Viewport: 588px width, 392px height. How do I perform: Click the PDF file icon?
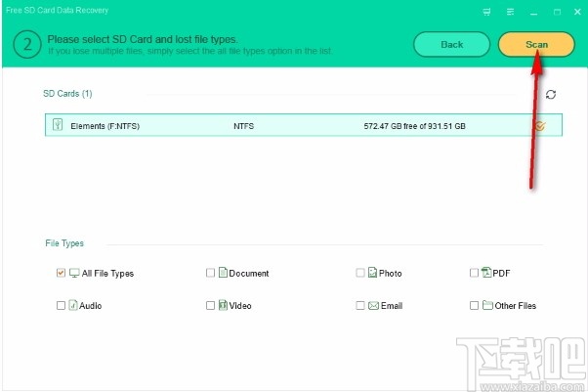[x=486, y=272]
